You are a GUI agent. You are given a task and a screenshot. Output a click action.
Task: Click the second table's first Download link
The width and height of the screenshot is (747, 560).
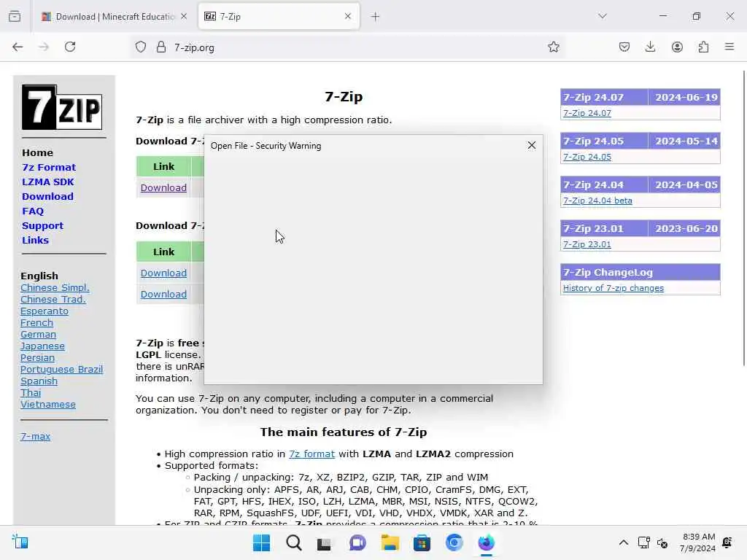(x=163, y=273)
